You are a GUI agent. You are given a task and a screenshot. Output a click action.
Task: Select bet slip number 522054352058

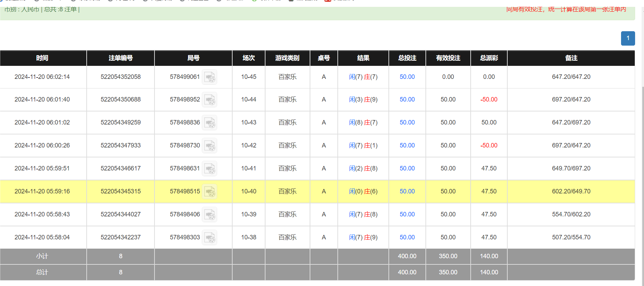(x=121, y=77)
